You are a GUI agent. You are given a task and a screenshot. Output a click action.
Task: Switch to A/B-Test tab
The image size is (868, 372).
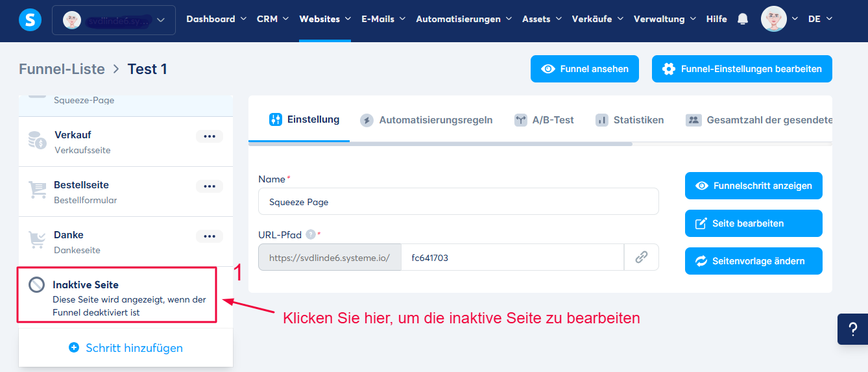(544, 120)
